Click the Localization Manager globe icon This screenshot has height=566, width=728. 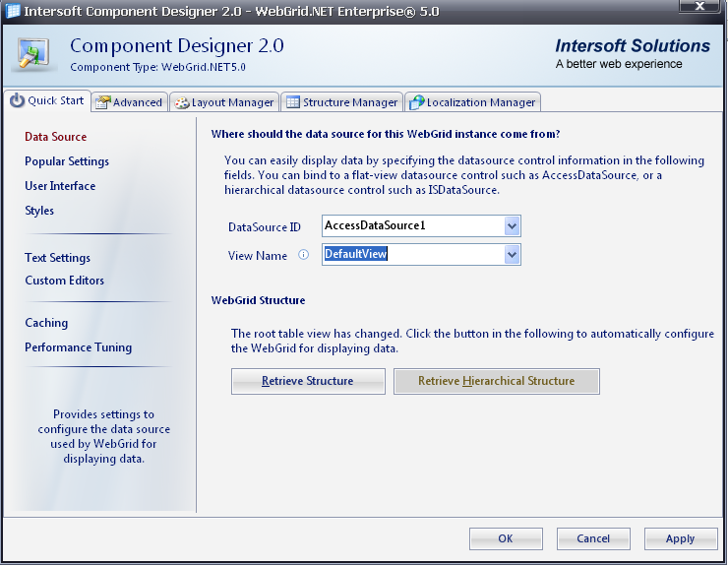click(416, 102)
